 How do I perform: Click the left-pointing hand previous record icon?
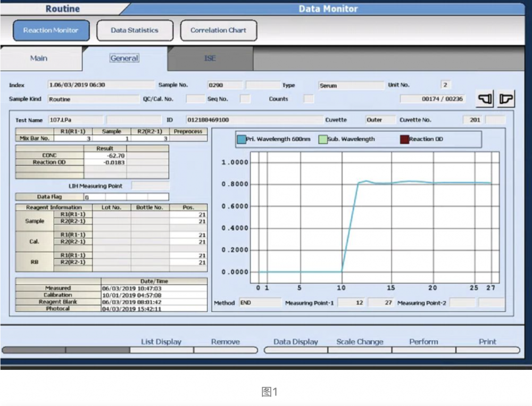(485, 99)
